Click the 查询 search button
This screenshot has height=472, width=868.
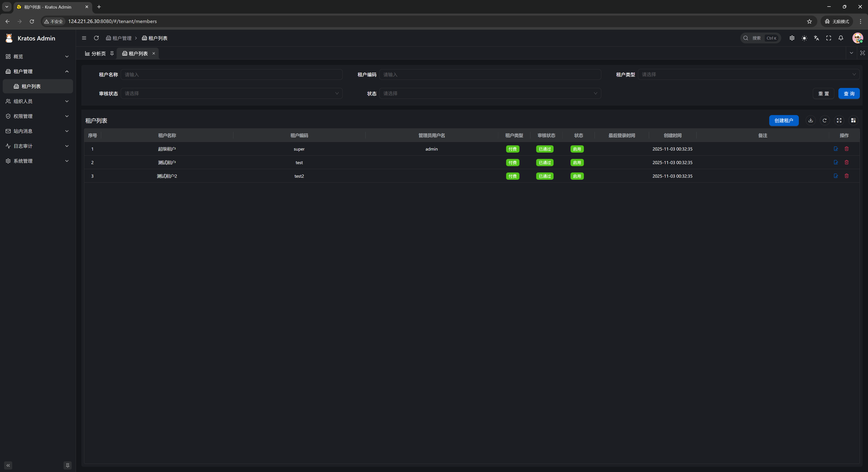(x=849, y=94)
